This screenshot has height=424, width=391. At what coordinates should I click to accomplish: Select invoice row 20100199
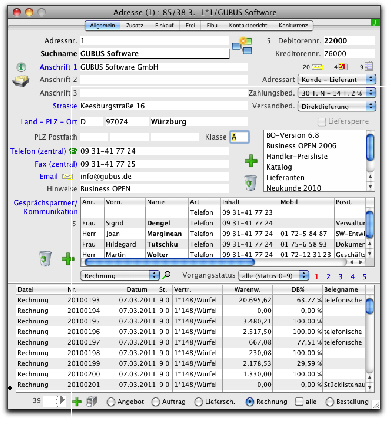[x=191, y=363]
